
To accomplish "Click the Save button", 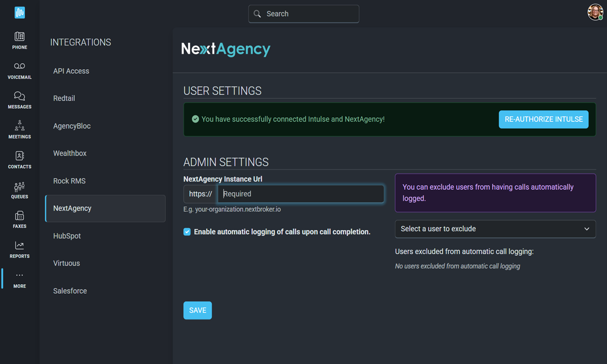I will pyautogui.click(x=197, y=310).
